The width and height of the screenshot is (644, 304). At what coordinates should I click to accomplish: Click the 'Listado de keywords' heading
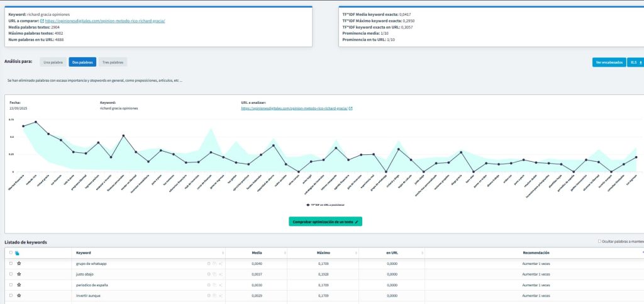pyautogui.click(x=25, y=242)
